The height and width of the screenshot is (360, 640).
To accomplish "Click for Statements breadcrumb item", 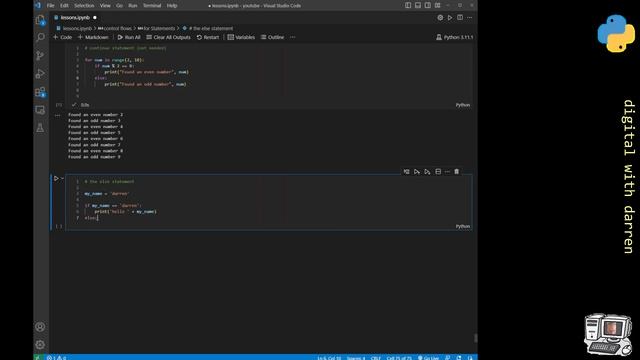I will point(156,28).
